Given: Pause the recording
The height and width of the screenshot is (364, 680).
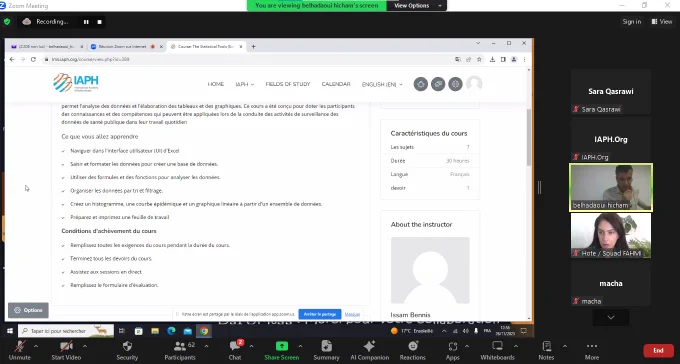Looking at the screenshot, I should pos(86,22).
